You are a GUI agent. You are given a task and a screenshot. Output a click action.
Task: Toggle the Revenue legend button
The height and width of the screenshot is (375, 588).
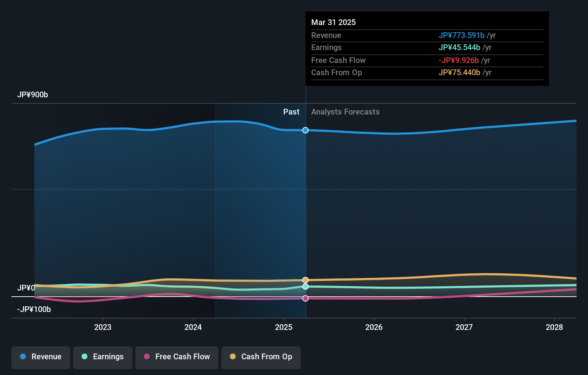coord(41,357)
